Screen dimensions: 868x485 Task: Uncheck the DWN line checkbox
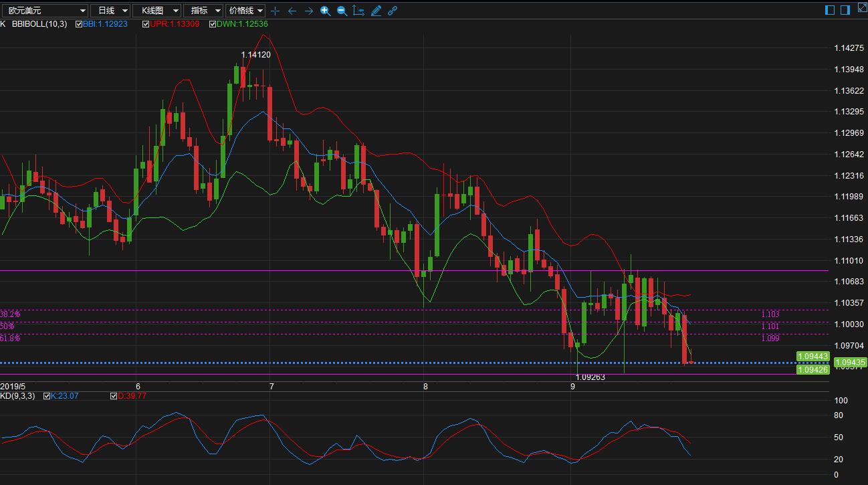coord(213,24)
